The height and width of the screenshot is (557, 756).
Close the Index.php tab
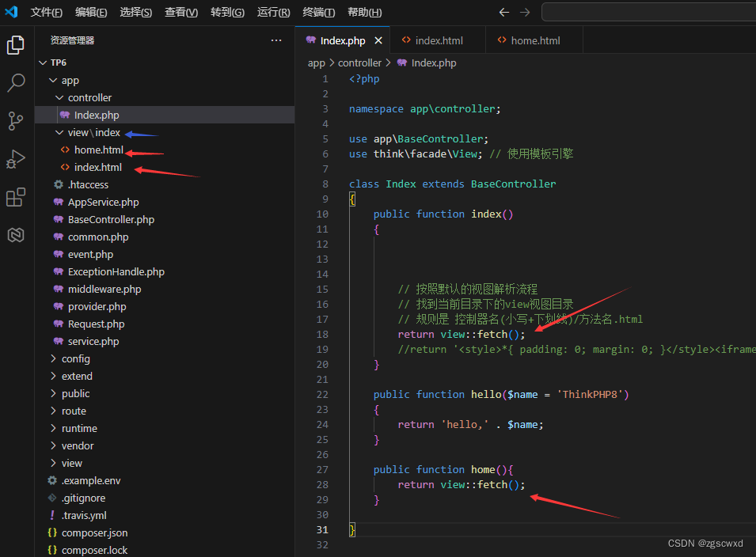pyautogui.click(x=378, y=39)
